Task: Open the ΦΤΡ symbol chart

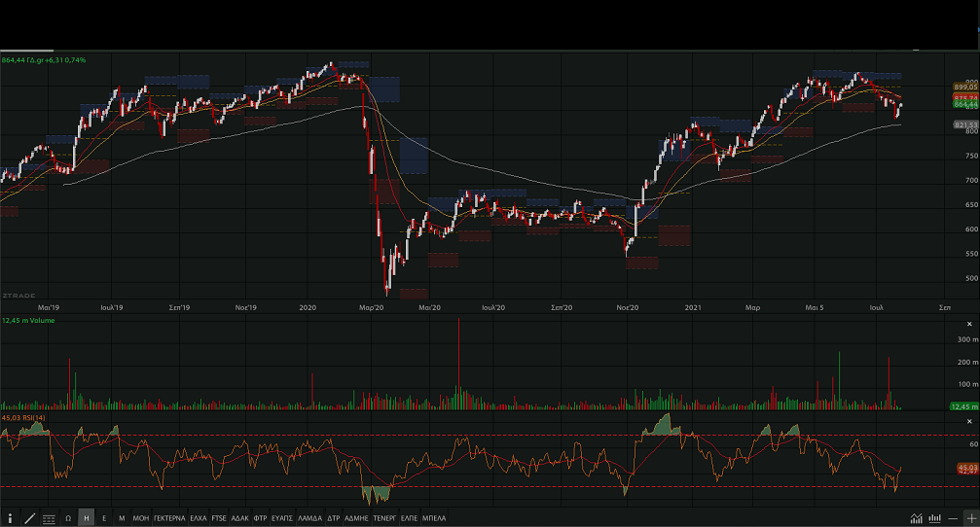Action: pyautogui.click(x=260, y=518)
